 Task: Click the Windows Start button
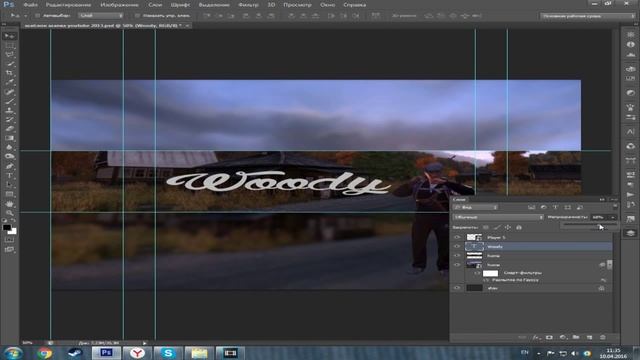coord(13,353)
